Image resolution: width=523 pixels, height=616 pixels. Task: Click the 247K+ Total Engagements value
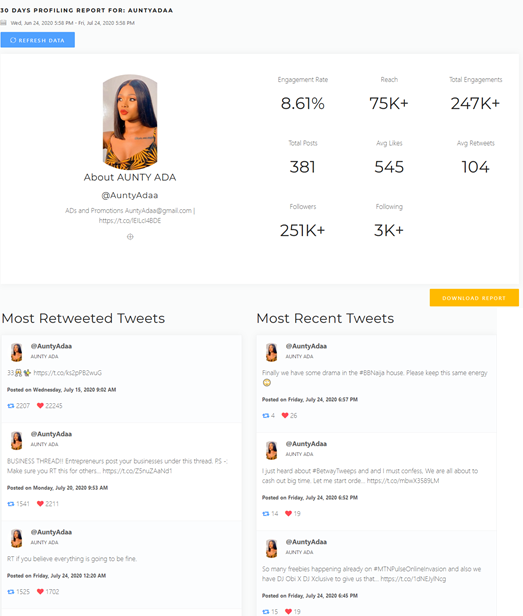(x=475, y=103)
